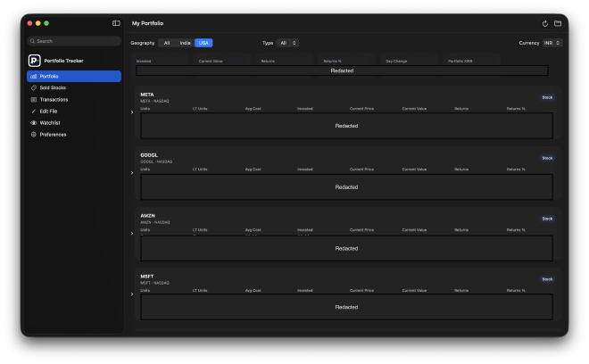Open the Type filter dropdown
Viewport: 589px width, 364px height.
287,43
